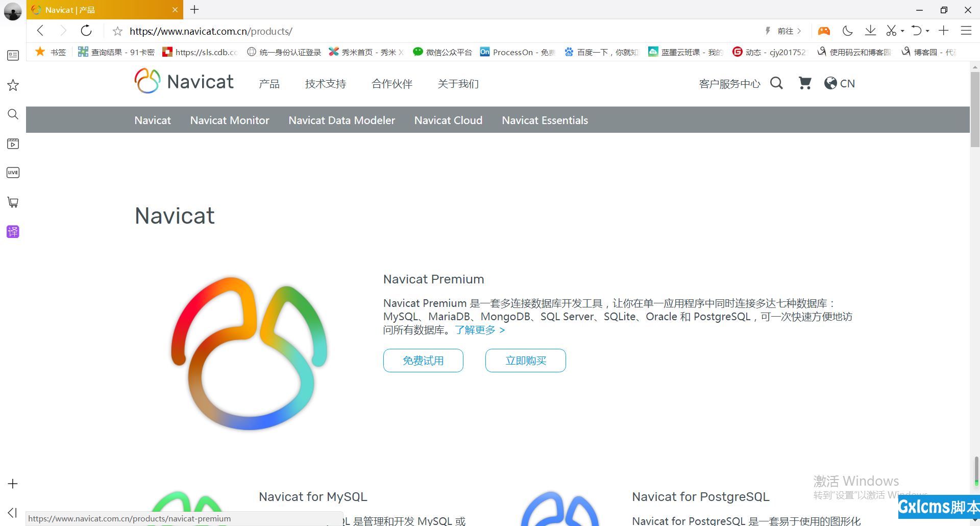980x526 pixels.
Task: Open the 产品 menu
Action: click(x=269, y=84)
